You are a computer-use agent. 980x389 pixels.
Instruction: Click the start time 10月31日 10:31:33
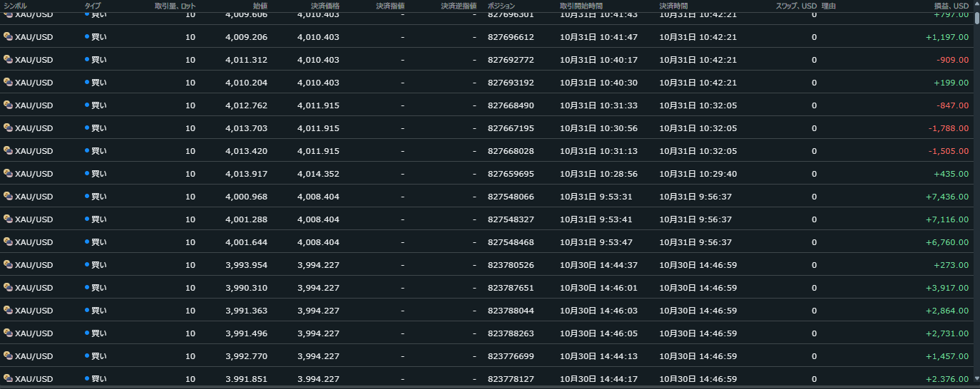click(x=598, y=105)
